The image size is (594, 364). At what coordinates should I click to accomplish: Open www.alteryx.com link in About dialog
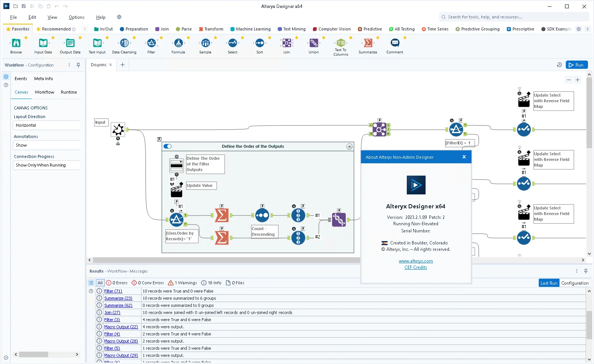[x=416, y=261]
